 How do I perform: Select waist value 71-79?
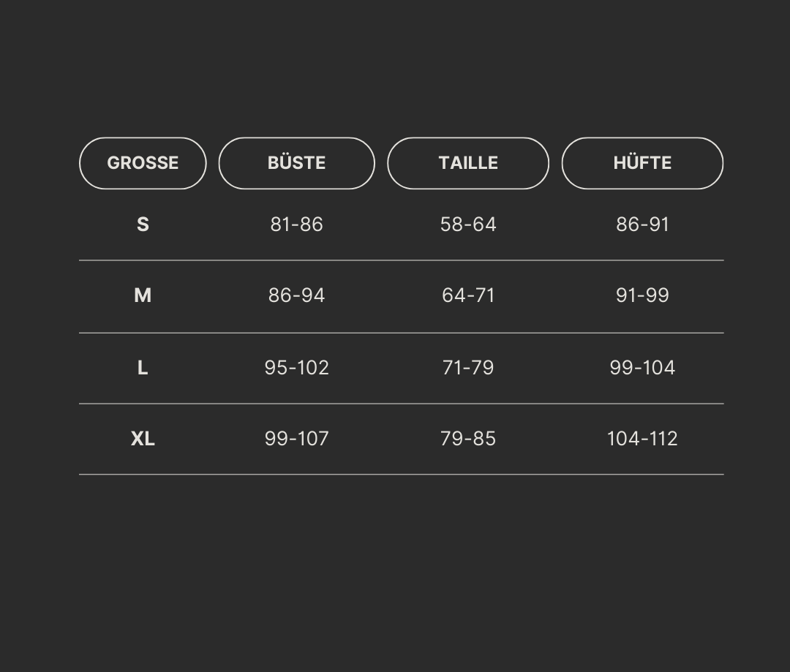point(468,368)
